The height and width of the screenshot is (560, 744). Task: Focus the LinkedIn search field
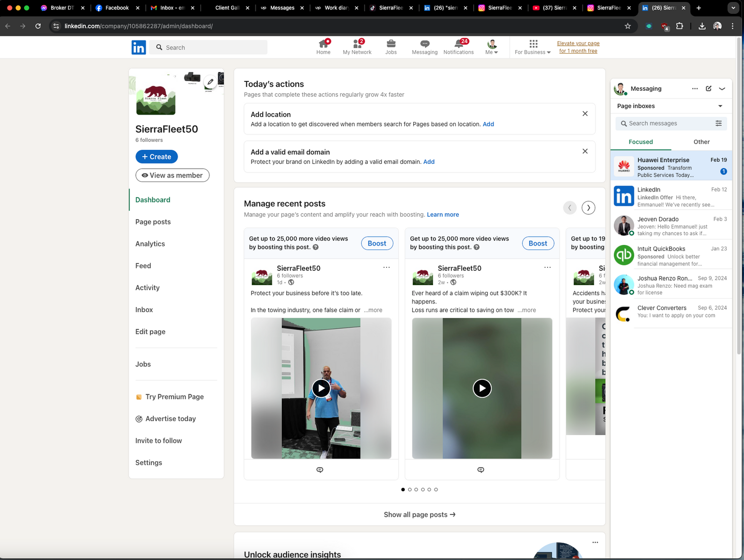pos(209,48)
